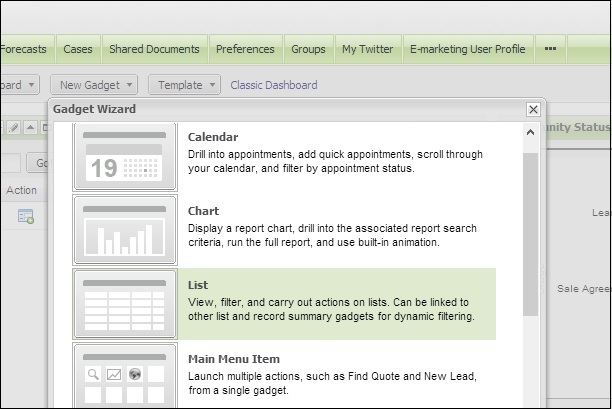Open the more tabs ellipsis icon
This screenshot has height=409, width=612.
pos(550,49)
